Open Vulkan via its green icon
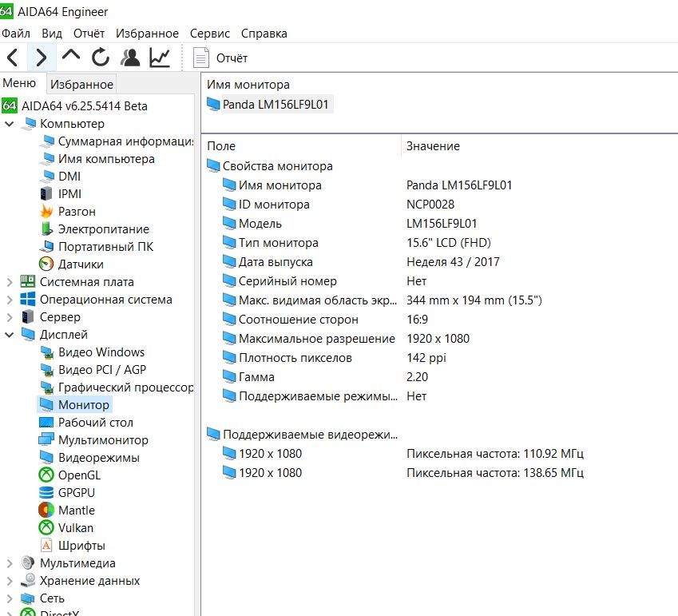The width and height of the screenshot is (678, 616). pos(46,528)
